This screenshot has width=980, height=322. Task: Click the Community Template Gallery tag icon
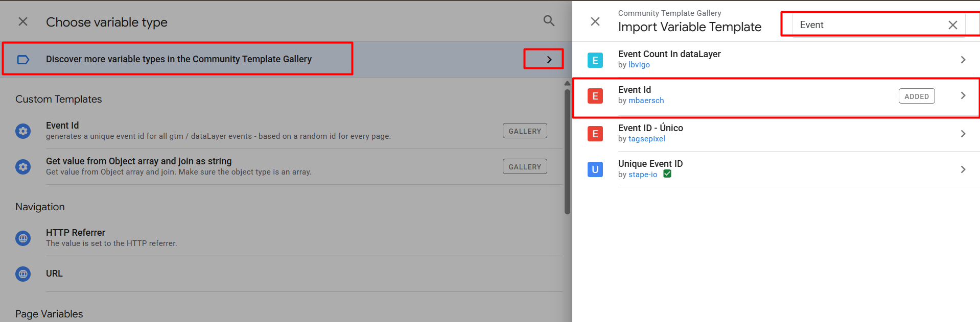[23, 60]
